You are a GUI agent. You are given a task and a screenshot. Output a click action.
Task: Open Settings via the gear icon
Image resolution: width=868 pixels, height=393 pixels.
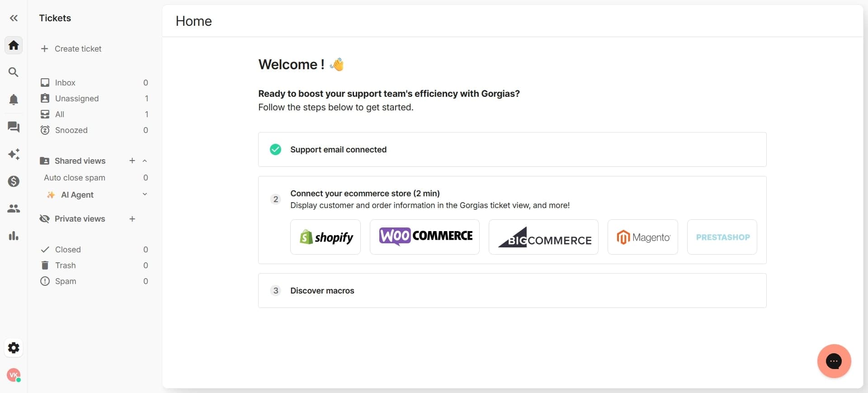pyautogui.click(x=13, y=347)
